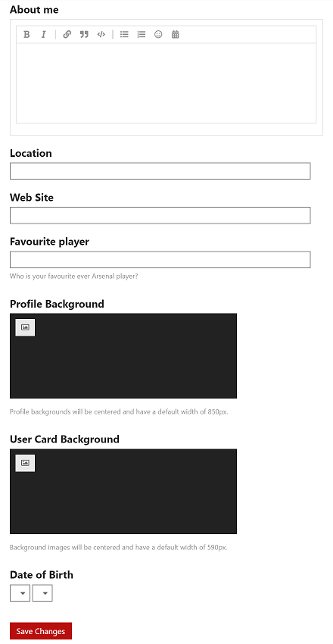Click inside the About me text area

point(166,83)
